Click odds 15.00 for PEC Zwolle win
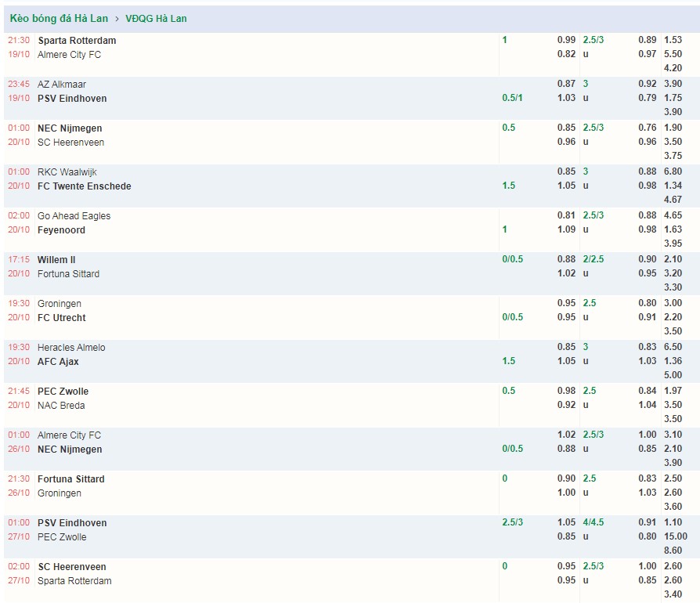 pos(676,536)
